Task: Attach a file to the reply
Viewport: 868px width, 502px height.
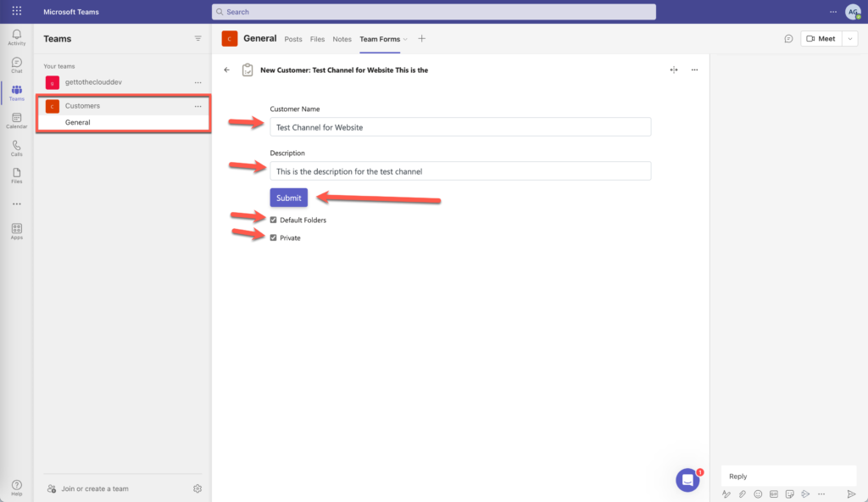Action: coord(743,494)
